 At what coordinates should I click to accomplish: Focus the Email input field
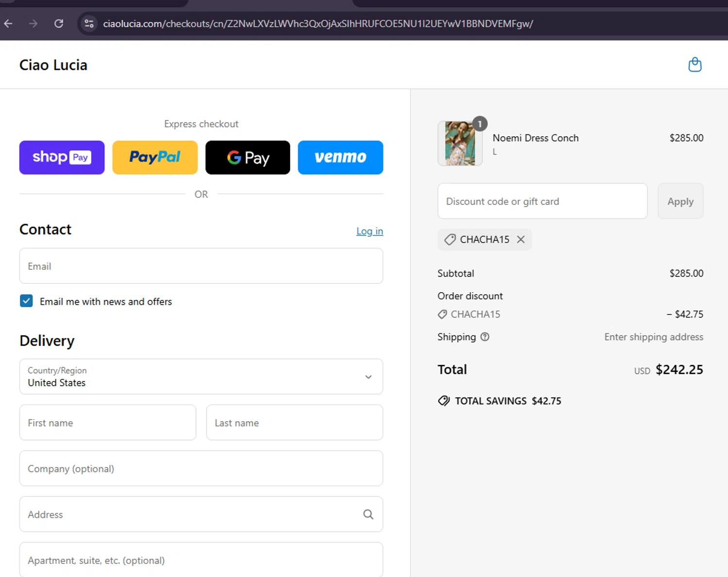click(x=201, y=266)
